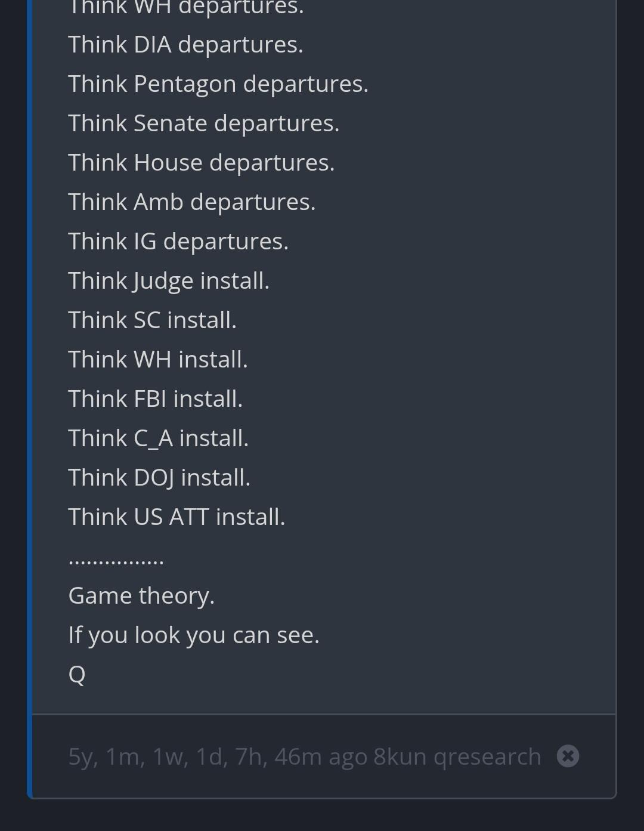This screenshot has width=644, height=831.
Task: Click the "Think Judge install." line
Action: pos(169,281)
